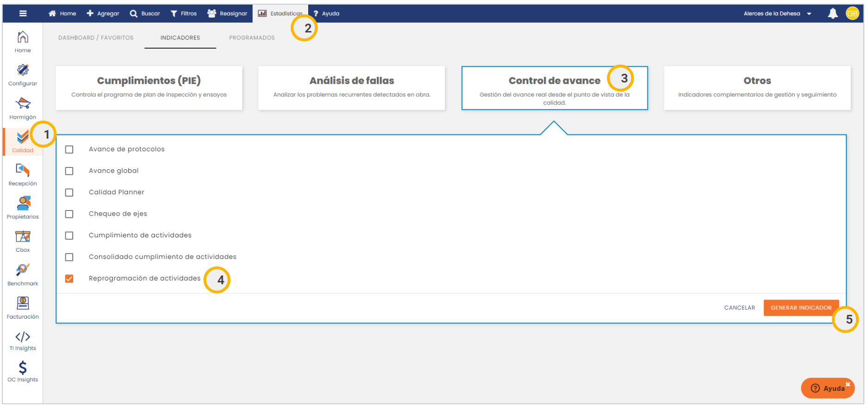Screen dimensions: 868x409
Task: Expand the hamburger menu in top bar
Action: click(x=23, y=13)
